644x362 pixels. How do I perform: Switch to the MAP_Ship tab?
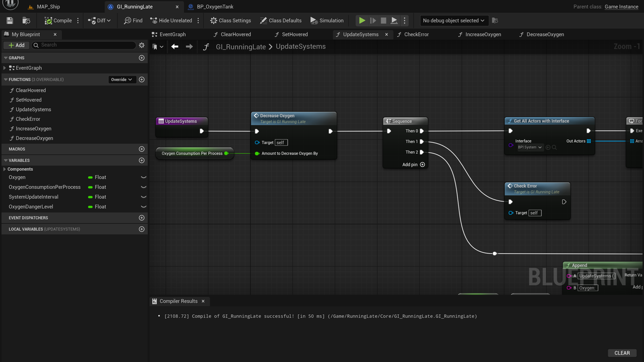pos(48,6)
